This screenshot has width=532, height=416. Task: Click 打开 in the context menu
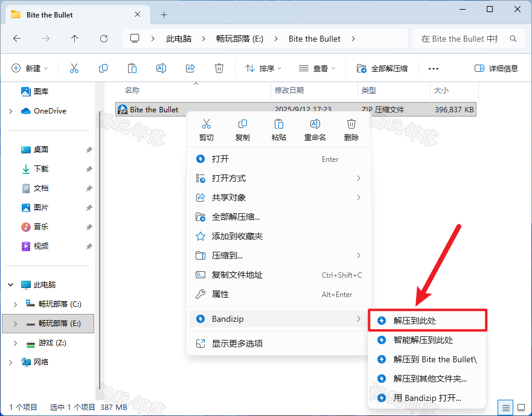coord(279,159)
